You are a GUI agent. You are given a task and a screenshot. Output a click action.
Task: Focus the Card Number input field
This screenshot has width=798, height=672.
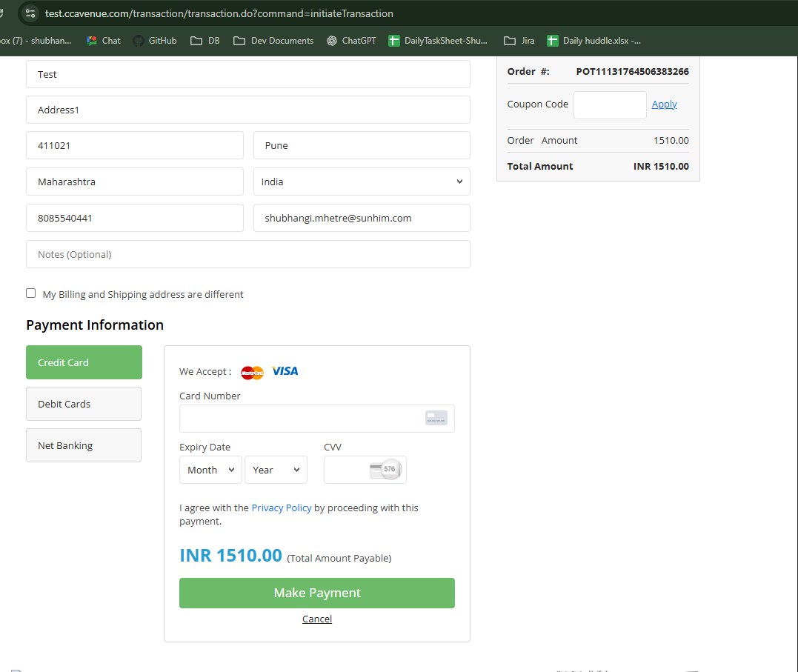click(x=300, y=419)
